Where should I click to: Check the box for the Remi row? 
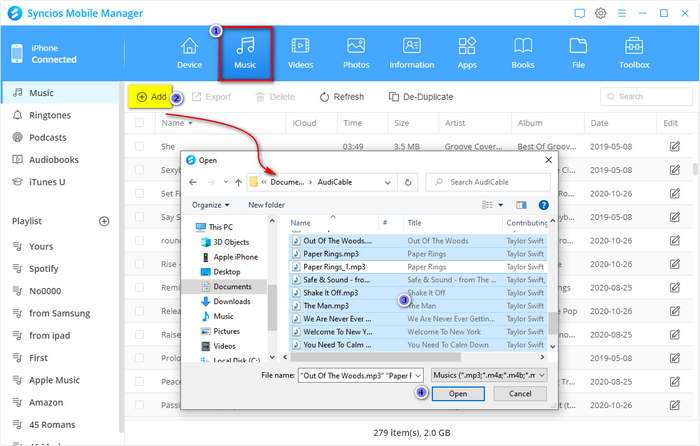click(140, 288)
